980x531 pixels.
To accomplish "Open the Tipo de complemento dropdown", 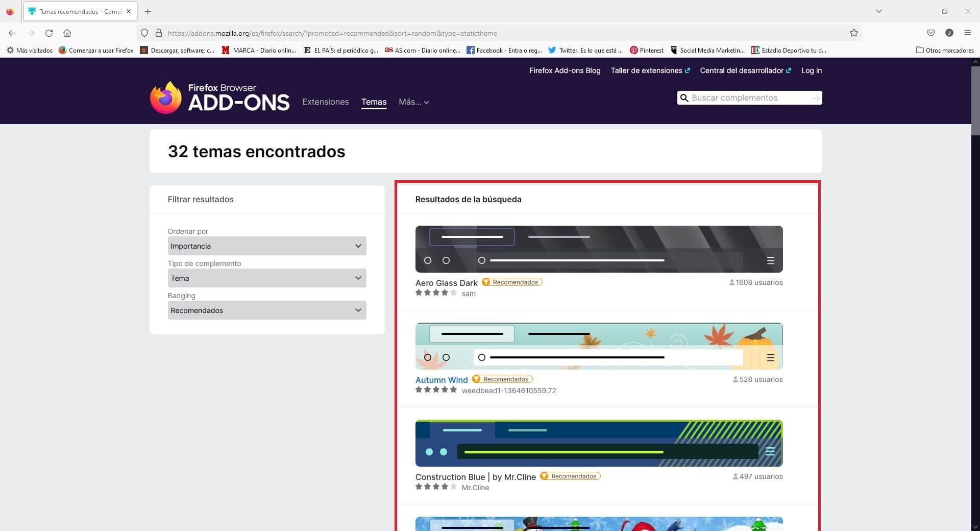I will point(267,278).
